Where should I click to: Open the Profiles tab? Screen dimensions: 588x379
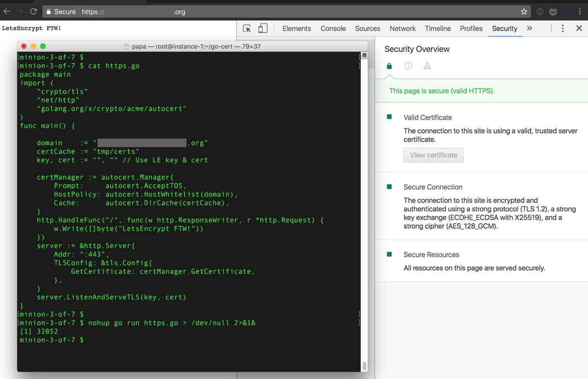click(471, 28)
